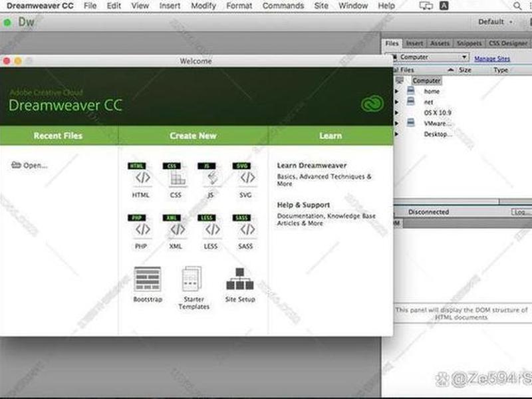
Task: Open the Modify menu
Action: [203, 6]
